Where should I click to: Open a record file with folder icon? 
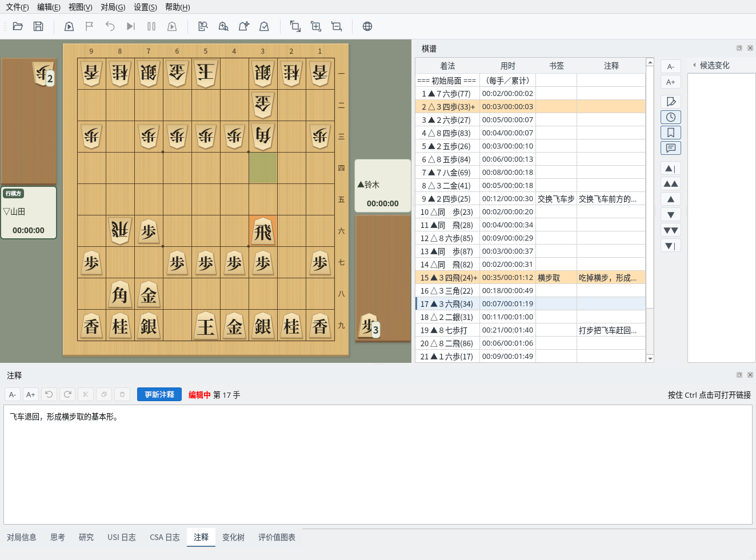pos(18,26)
